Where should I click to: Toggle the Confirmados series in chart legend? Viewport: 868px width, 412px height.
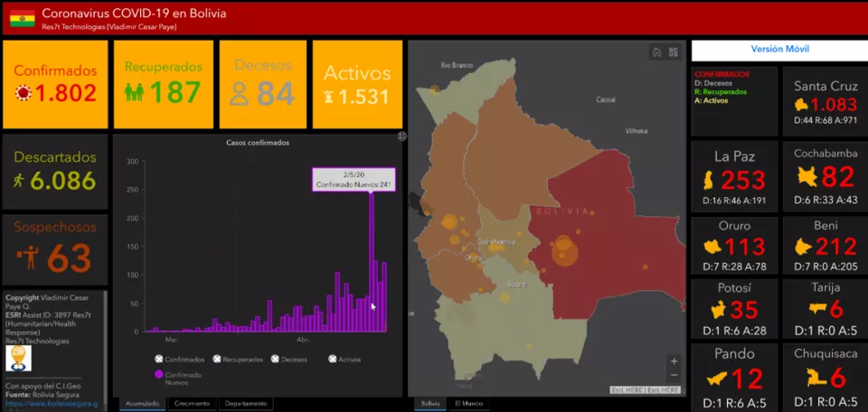click(x=181, y=360)
